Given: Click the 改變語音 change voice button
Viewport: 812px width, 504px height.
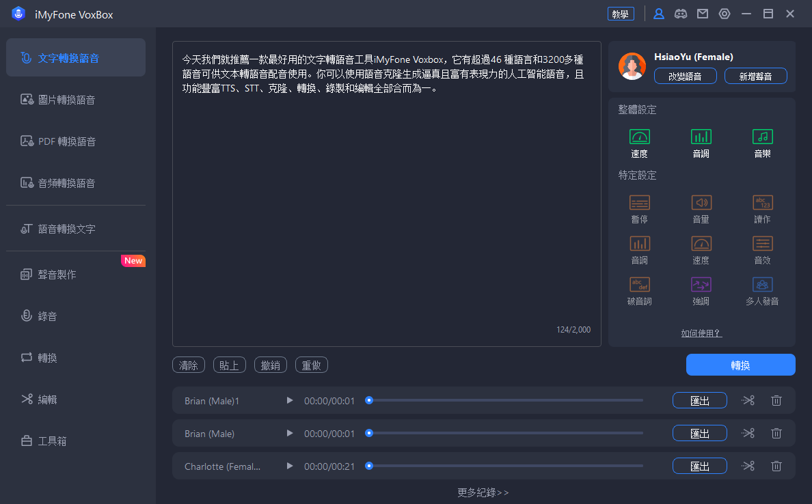Looking at the screenshot, I should click(x=685, y=76).
